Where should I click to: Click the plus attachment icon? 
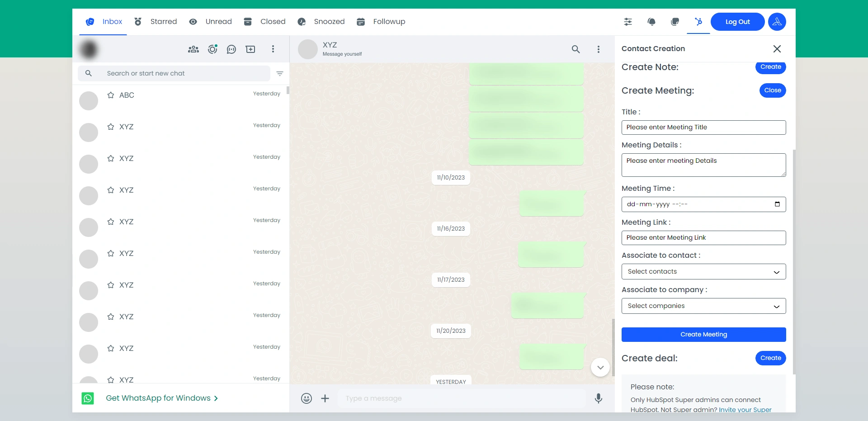coord(325,398)
